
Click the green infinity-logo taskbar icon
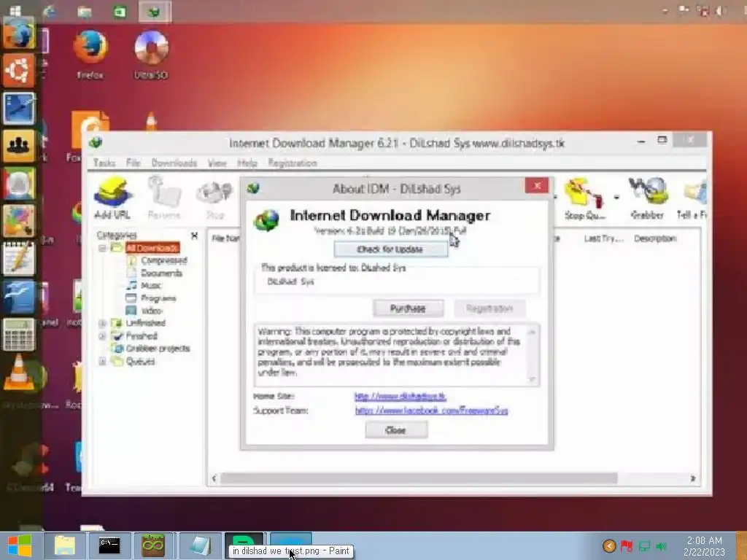(153, 545)
